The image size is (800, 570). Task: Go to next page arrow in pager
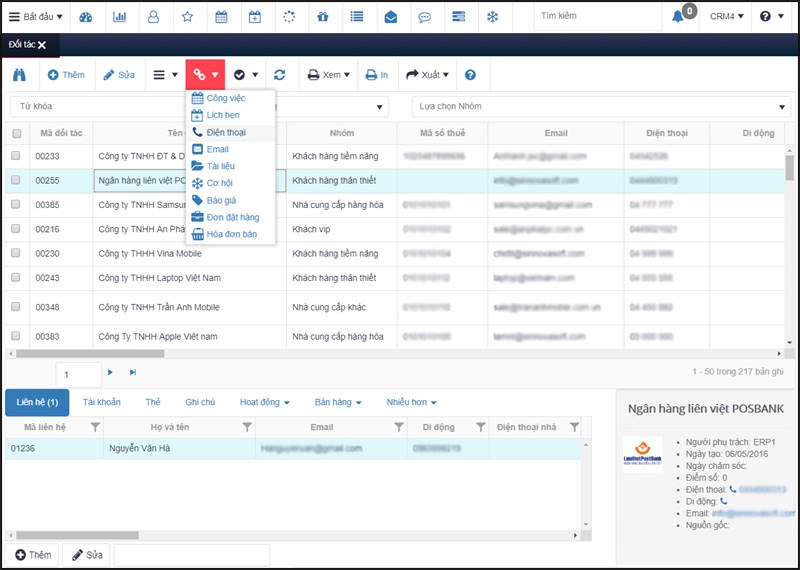110,373
